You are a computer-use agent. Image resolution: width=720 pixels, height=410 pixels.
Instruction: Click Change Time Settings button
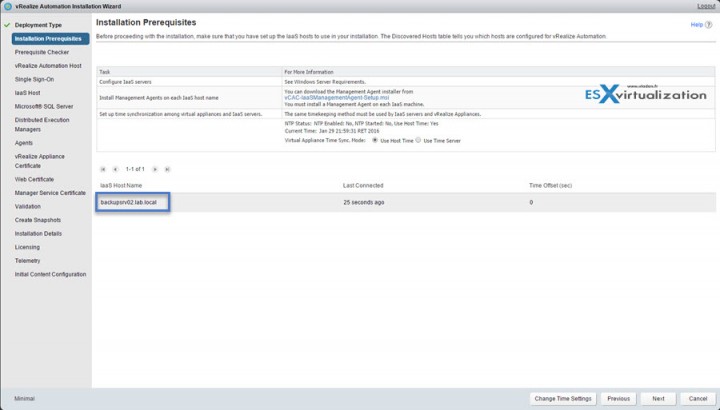[x=563, y=399]
